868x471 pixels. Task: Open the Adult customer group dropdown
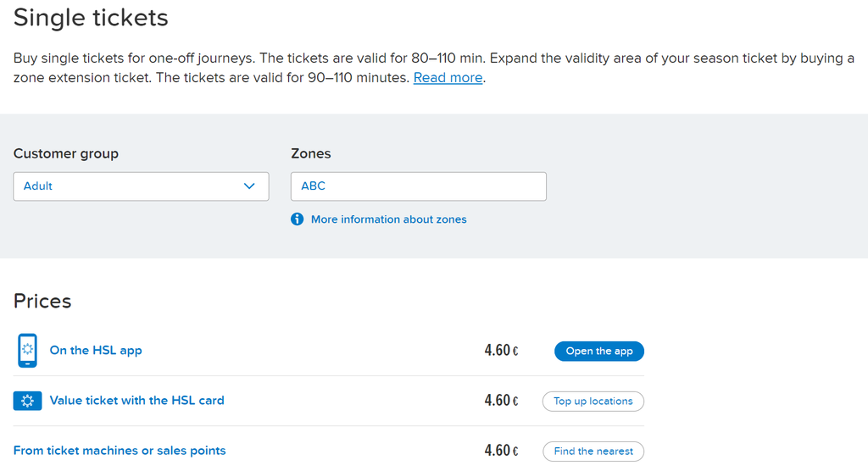click(142, 186)
